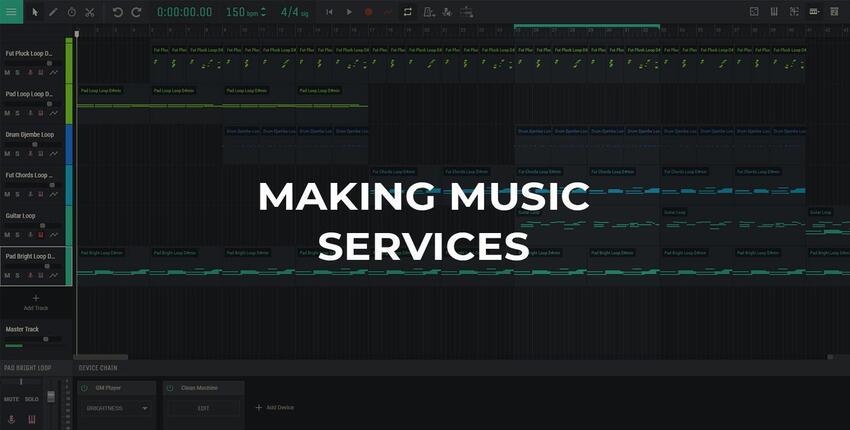Start recording with the red record button

click(x=369, y=12)
